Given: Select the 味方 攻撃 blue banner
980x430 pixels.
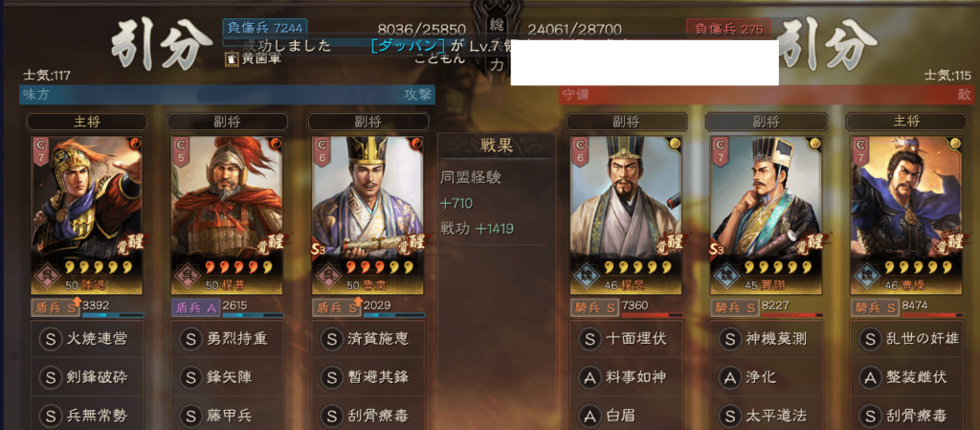Looking at the screenshot, I should tap(228, 95).
